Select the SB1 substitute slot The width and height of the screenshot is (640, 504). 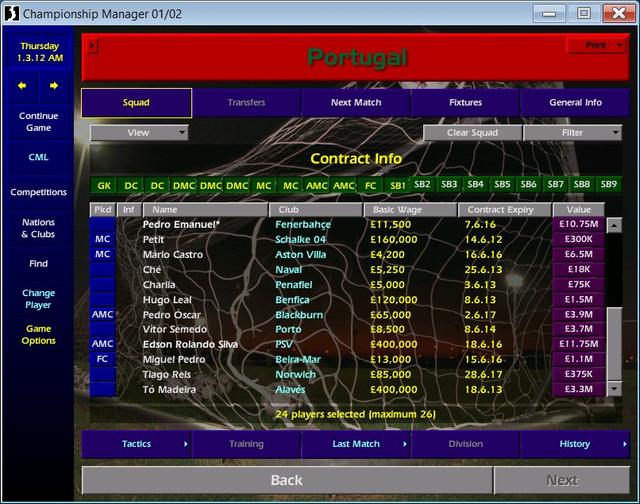click(x=397, y=185)
